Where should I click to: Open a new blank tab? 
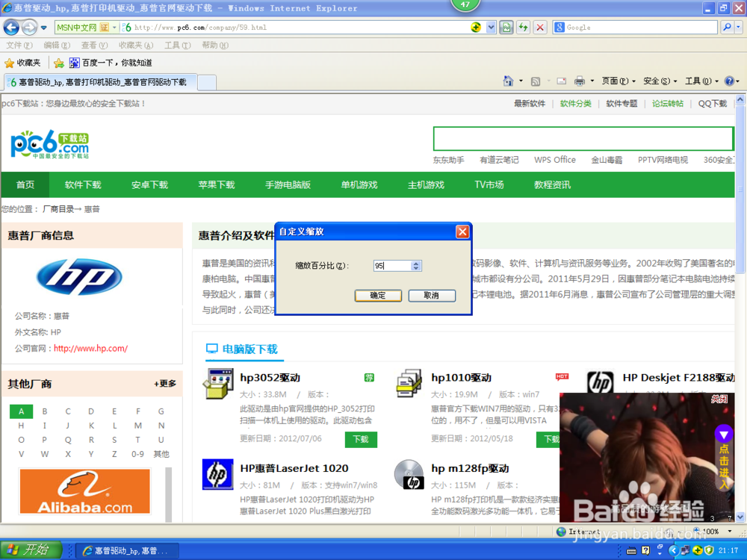click(x=207, y=82)
